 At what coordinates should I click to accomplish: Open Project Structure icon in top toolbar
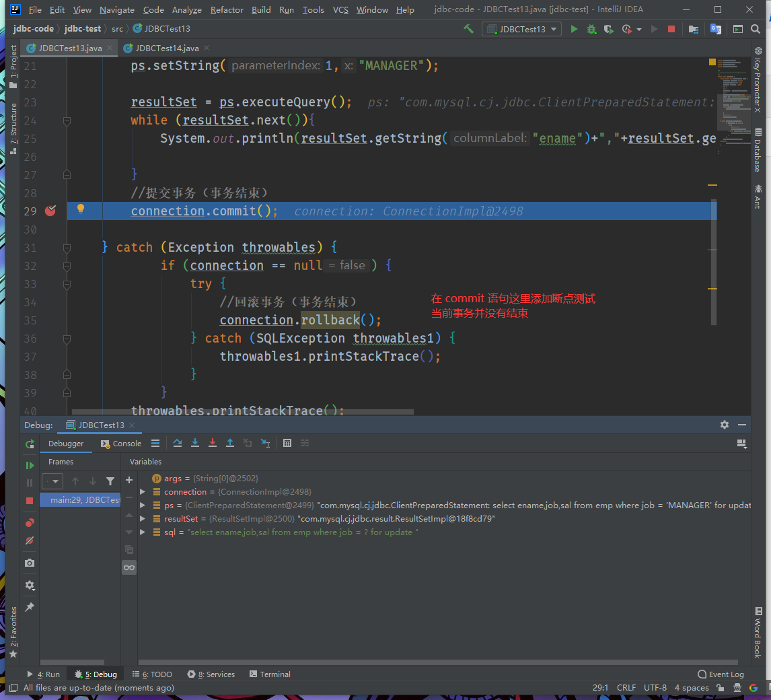(694, 30)
